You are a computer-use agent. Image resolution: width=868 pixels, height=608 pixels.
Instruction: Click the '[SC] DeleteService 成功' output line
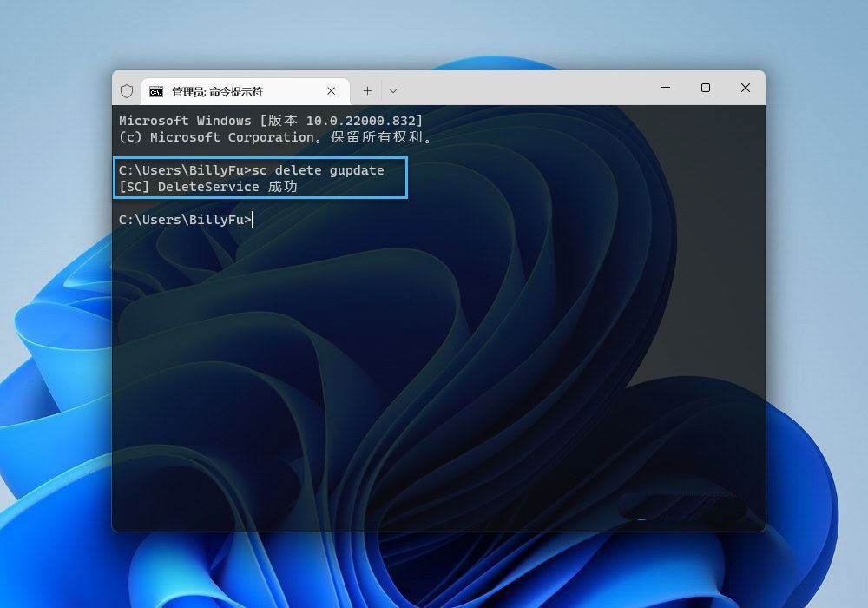pyautogui.click(x=208, y=187)
